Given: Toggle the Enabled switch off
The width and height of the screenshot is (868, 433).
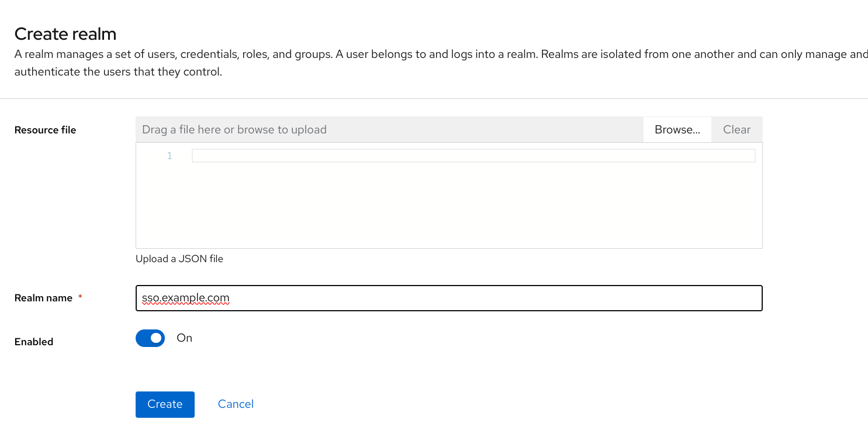Looking at the screenshot, I should 150,338.
